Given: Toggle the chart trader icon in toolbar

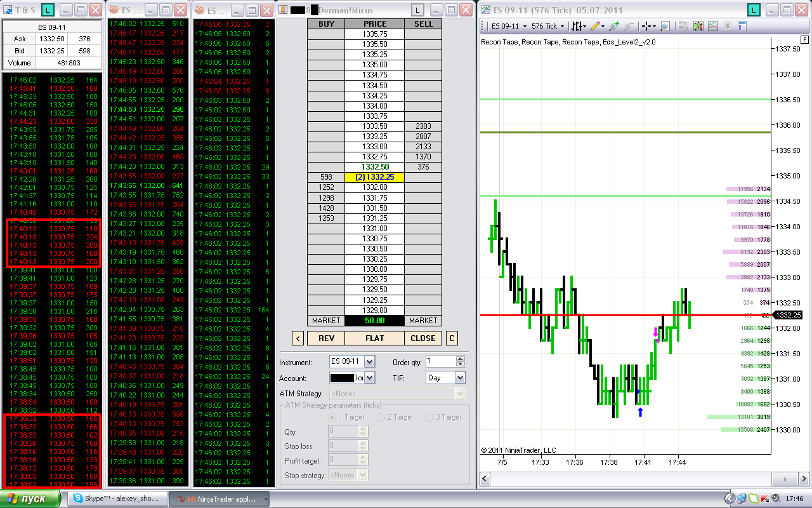Looking at the screenshot, I should click(683, 26).
